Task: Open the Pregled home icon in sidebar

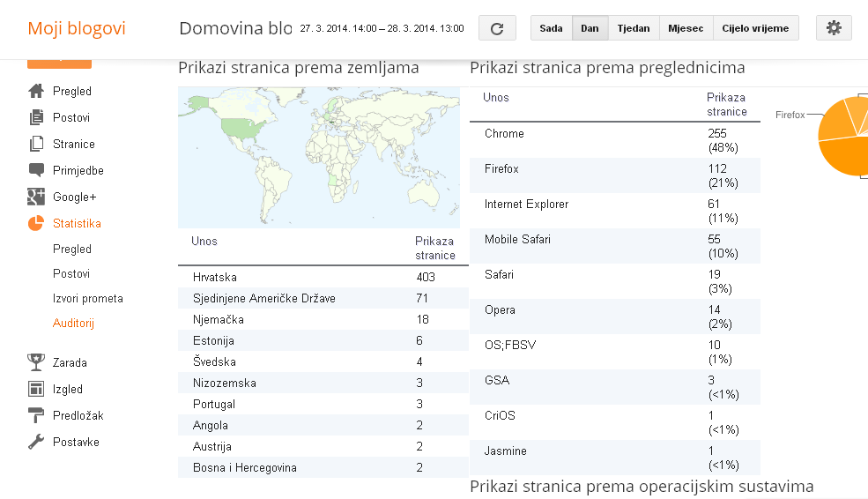Action: click(36, 91)
